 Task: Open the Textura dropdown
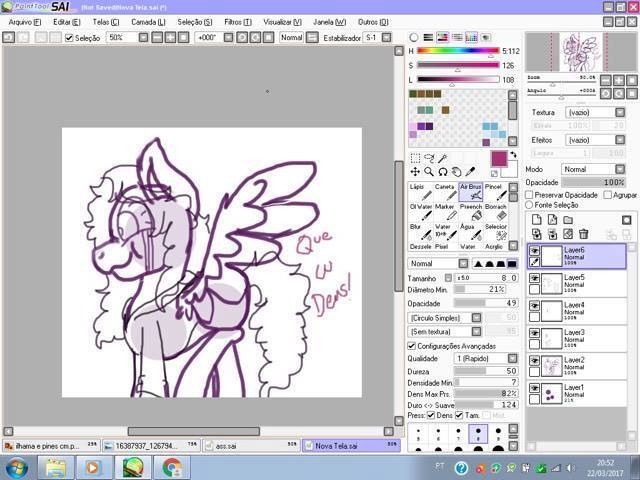[620, 112]
